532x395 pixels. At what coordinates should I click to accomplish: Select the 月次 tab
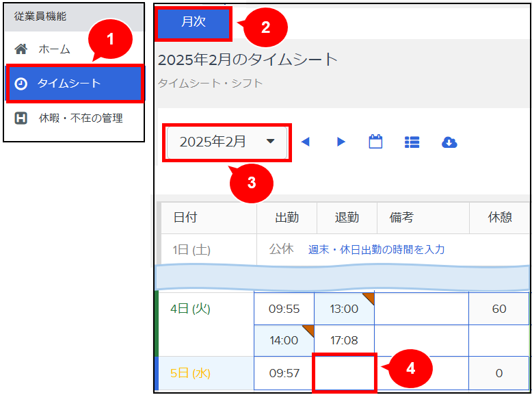click(x=194, y=22)
